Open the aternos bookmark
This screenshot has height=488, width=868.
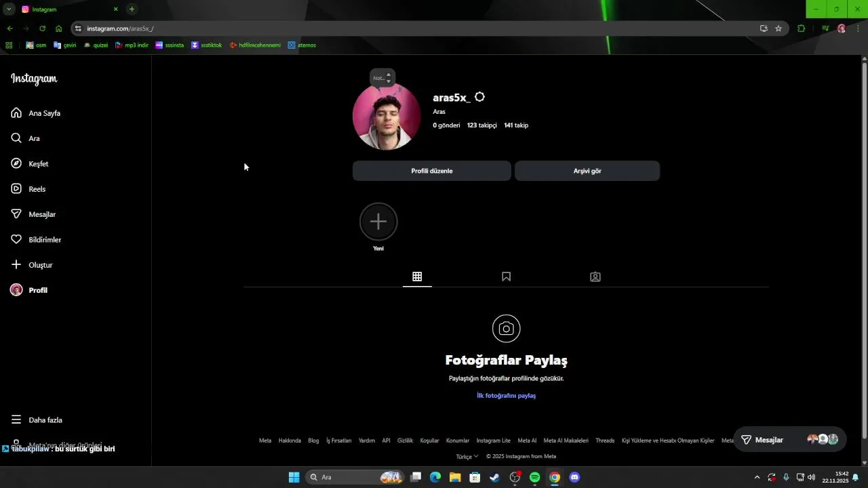click(x=302, y=45)
